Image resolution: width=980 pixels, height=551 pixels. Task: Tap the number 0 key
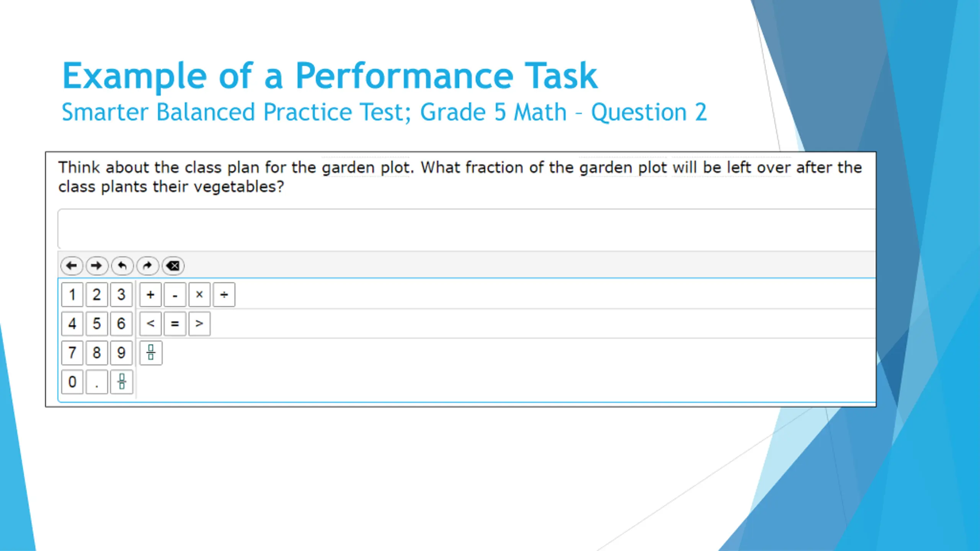pyautogui.click(x=72, y=381)
